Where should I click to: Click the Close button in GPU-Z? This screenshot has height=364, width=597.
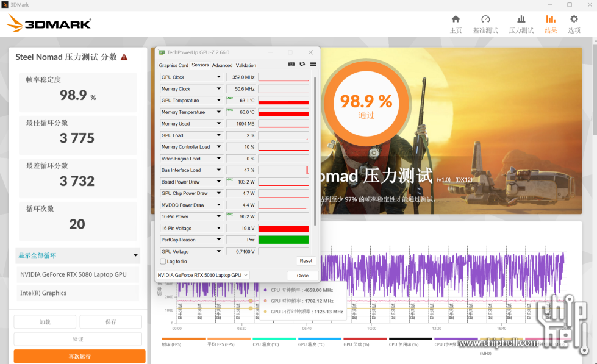pos(302,275)
